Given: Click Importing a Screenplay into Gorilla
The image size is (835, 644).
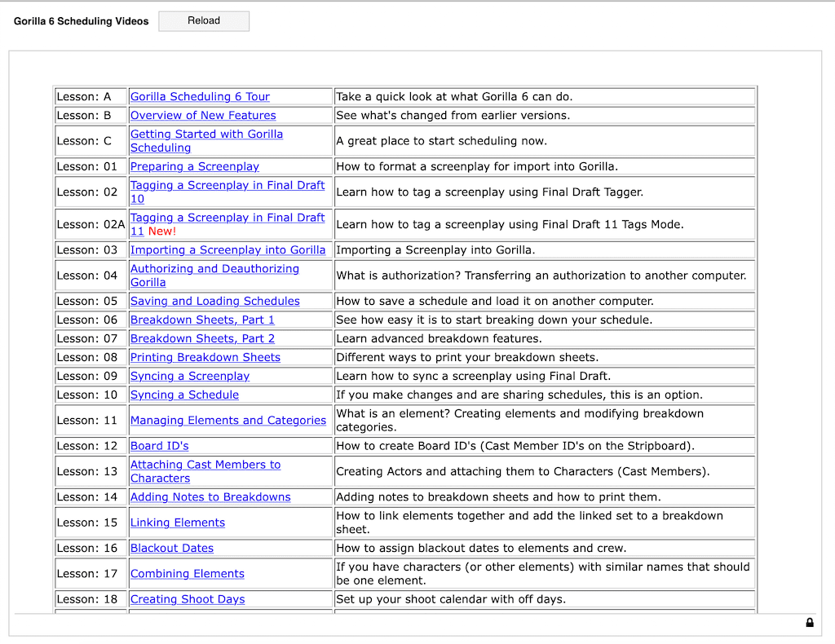Looking at the screenshot, I should tap(228, 250).
